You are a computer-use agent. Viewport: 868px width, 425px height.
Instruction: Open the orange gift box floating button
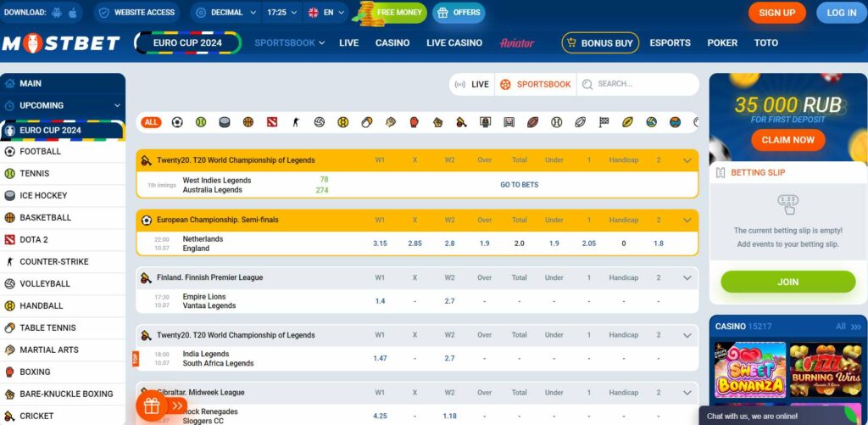152,406
